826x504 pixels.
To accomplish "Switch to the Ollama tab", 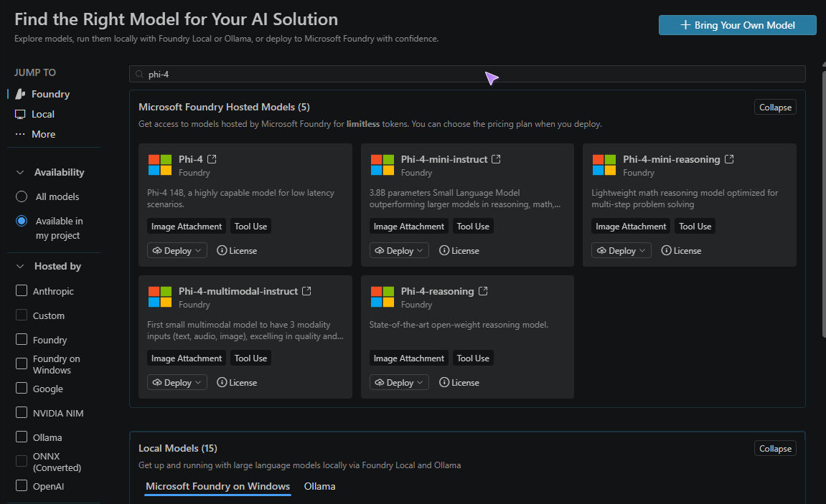I will (x=319, y=486).
